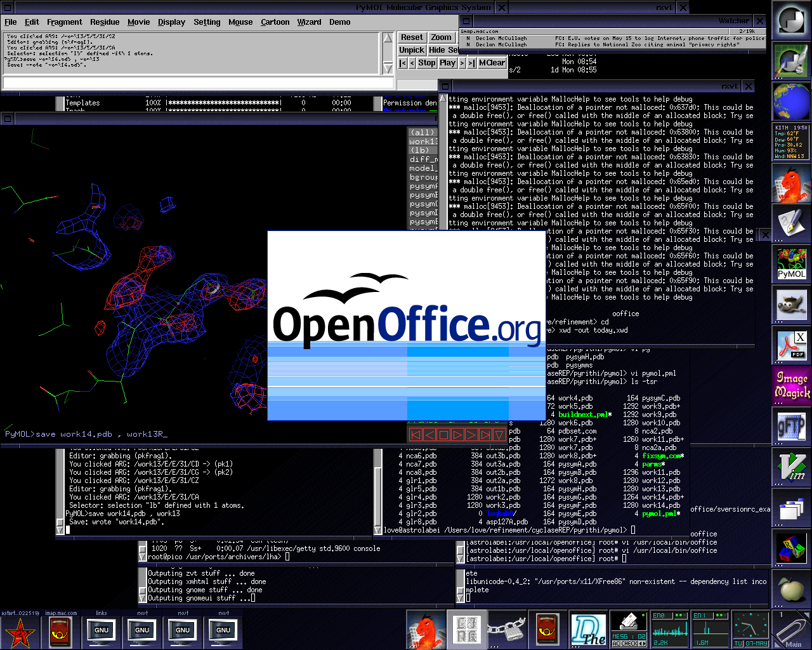The width and height of the screenshot is (812, 650).
Task: Open the weather KITH dock applet
Action: tap(792, 142)
